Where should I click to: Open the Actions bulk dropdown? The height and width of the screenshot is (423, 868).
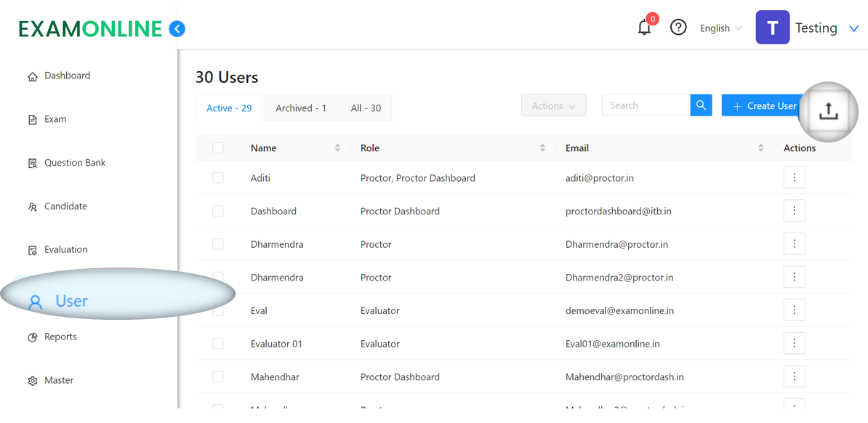(x=553, y=106)
